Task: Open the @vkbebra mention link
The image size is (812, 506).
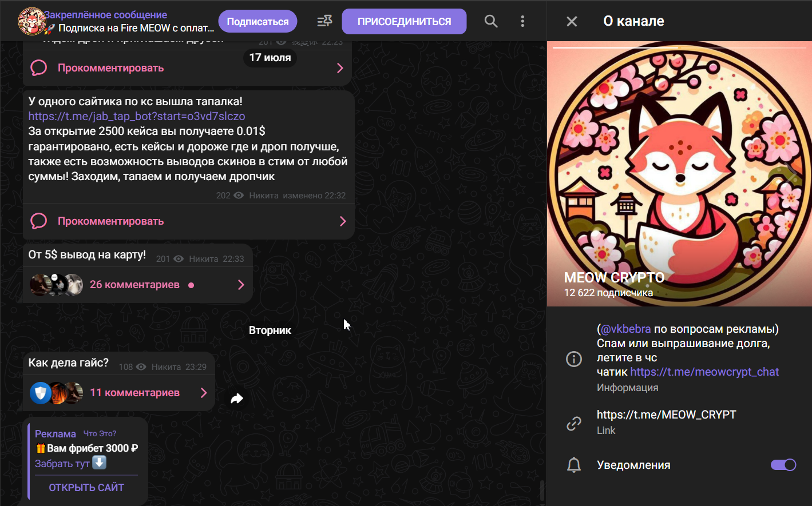Action: (x=625, y=329)
